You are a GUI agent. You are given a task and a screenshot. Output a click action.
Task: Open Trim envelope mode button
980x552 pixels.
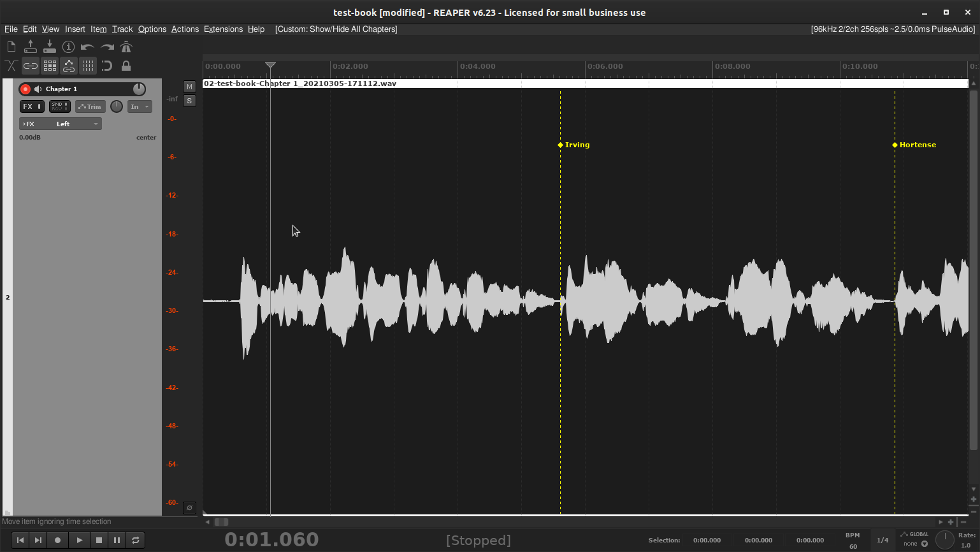90,106
